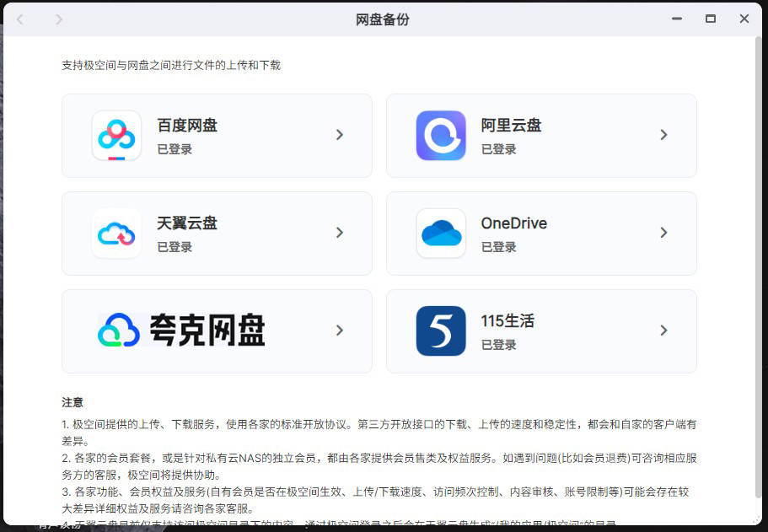Minimize the 网盘备份 window
Image resolution: width=768 pixels, height=532 pixels.
(x=677, y=19)
